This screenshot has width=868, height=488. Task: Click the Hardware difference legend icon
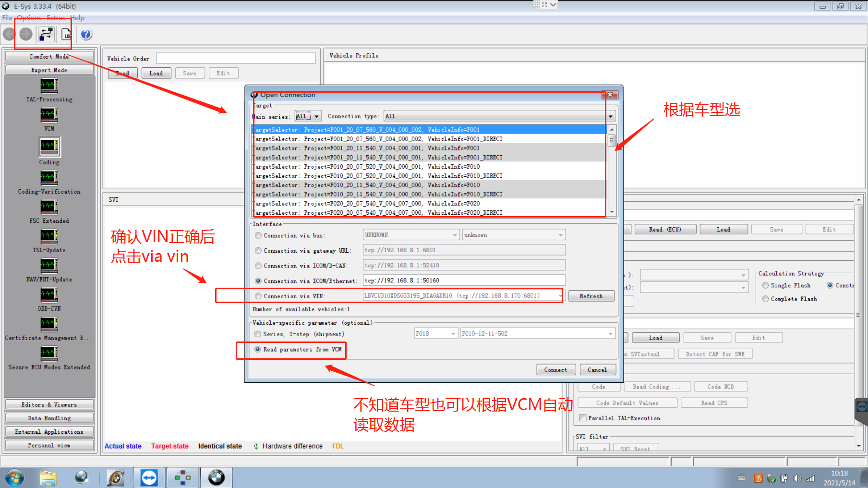pos(256,446)
